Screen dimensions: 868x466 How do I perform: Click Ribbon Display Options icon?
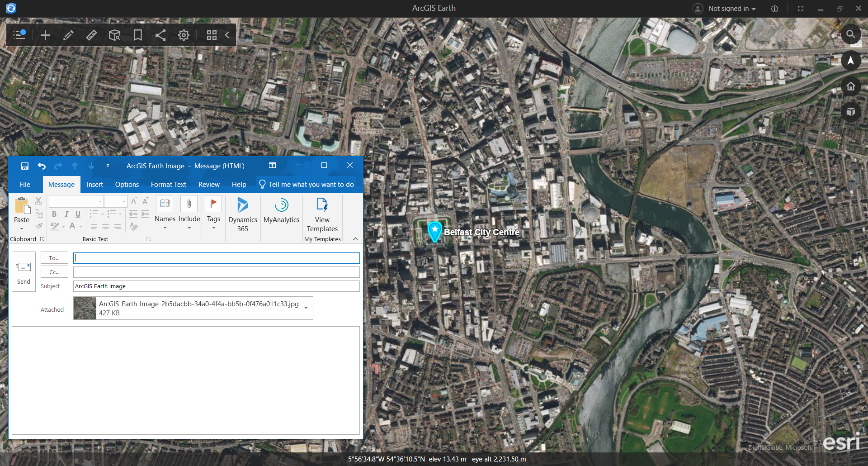tap(272, 166)
